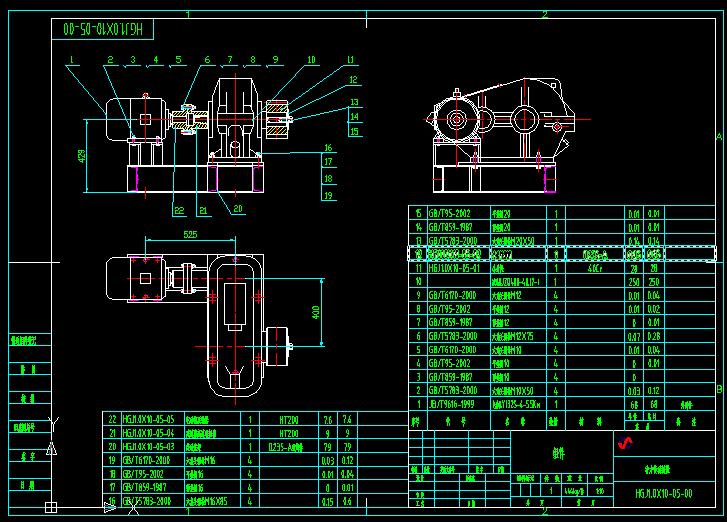Click 40Cr material in row 11
Screen dimensions: 727x522
pos(595,268)
